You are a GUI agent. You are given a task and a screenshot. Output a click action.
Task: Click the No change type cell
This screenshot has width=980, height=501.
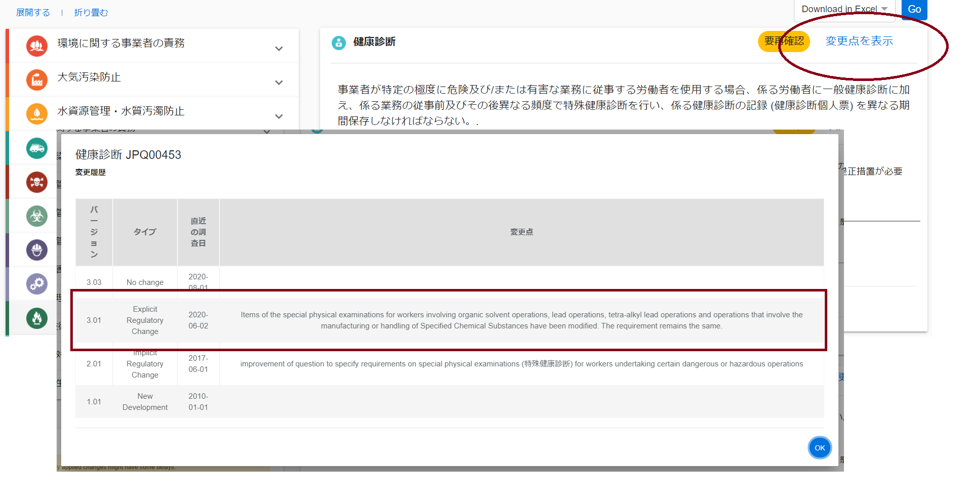pos(145,282)
